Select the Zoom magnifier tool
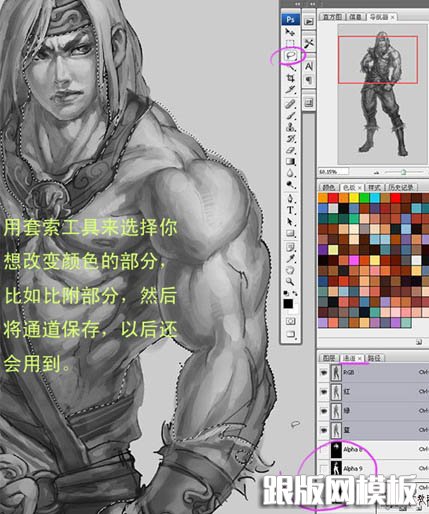The height and width of the screenshot is (514, 429). point(290,281)
